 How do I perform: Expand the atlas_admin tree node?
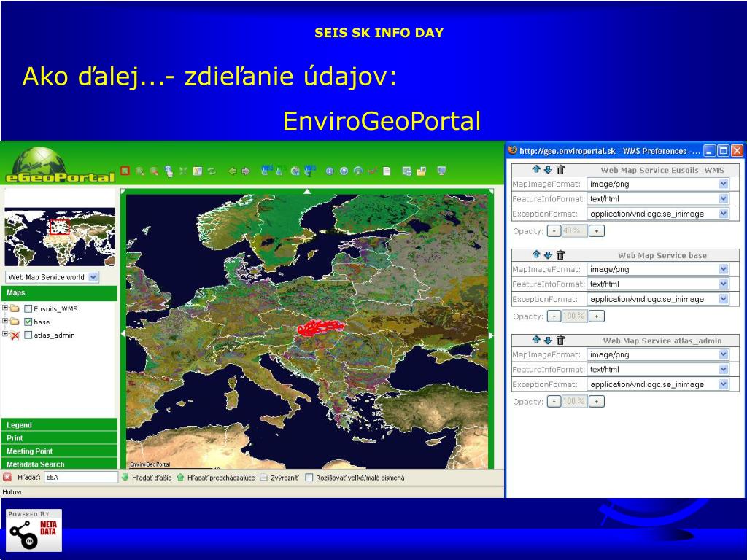coord(5,334)
